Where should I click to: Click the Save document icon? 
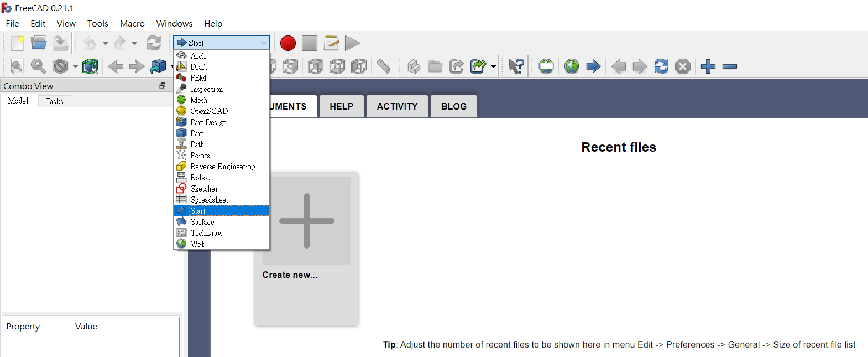click(60, 43)
